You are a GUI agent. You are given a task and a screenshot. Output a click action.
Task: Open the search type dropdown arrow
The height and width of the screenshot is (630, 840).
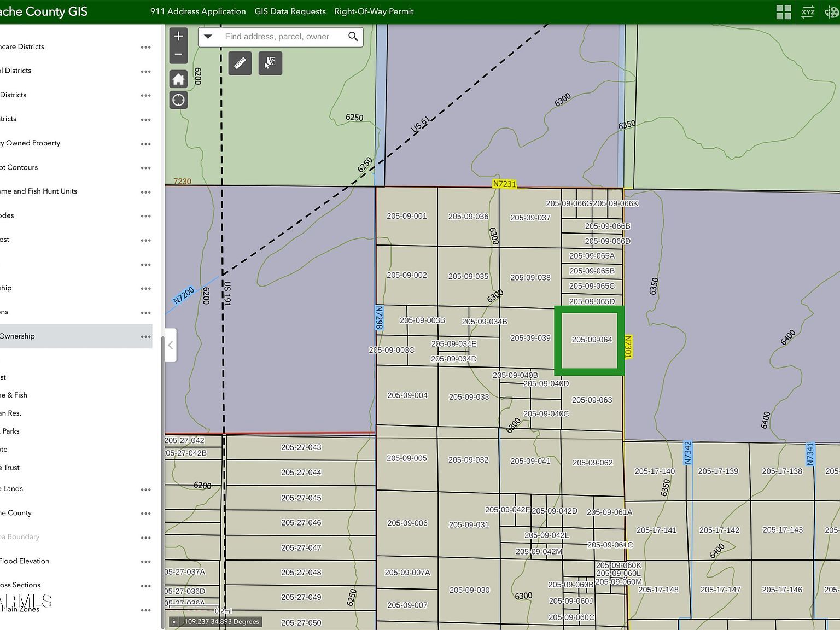click(208, 37)
